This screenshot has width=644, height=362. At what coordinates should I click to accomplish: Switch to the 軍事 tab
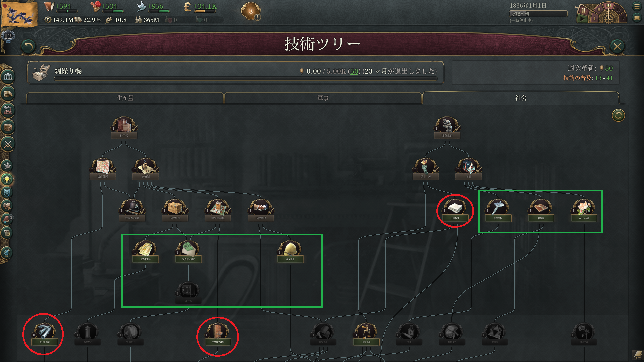click(323, 98)
